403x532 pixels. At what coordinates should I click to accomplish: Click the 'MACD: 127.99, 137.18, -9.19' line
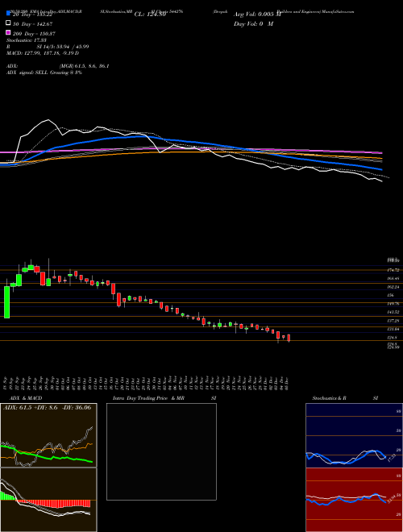click(x=43, y=53)
